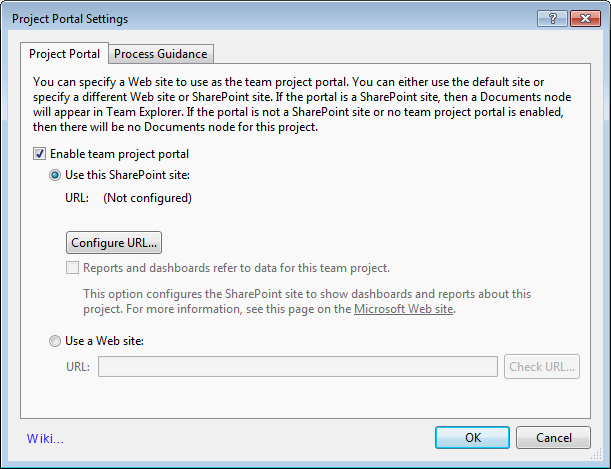The image size is (611, 469).
Task: Select the Project Portal tab
Action: tap(65, 54)
